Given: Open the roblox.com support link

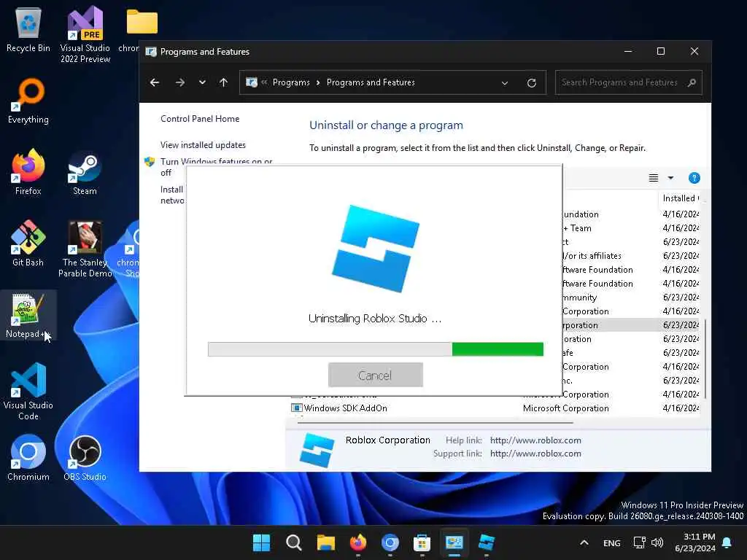Looking at the screenshot, I should pos(535,454).
